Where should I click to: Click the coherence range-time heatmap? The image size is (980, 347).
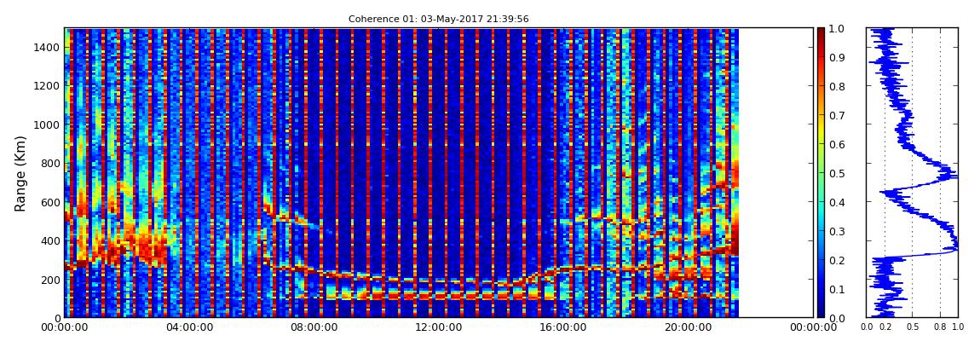437,172
